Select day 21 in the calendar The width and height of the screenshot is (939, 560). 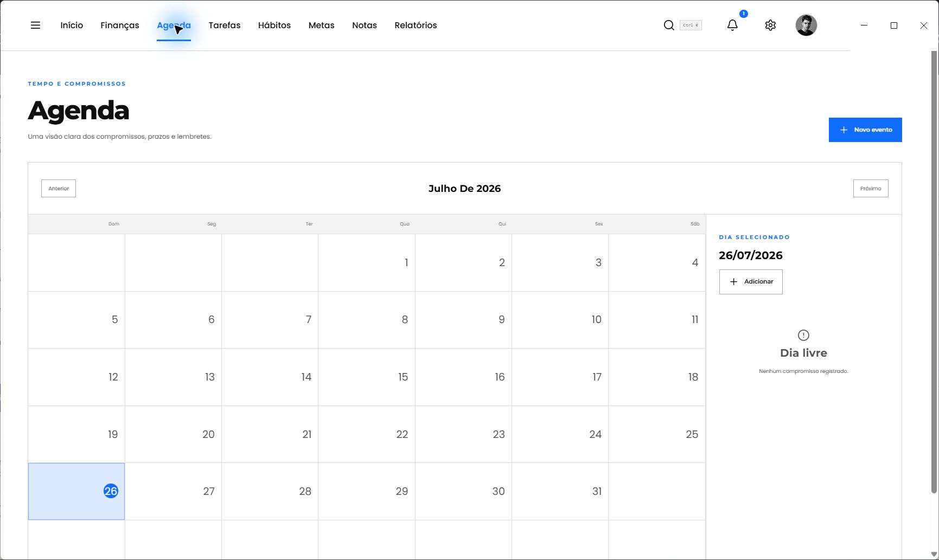[x=270, y=434]
